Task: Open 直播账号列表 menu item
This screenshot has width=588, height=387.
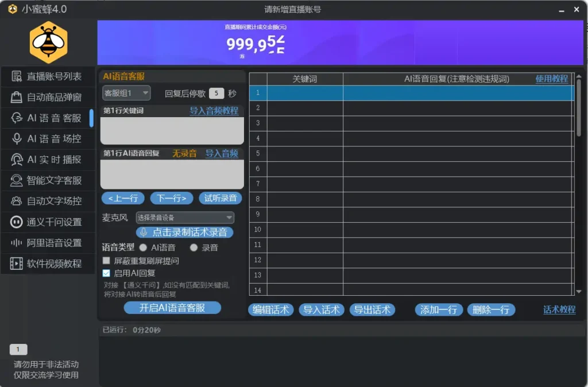Action: coord(48,76)
